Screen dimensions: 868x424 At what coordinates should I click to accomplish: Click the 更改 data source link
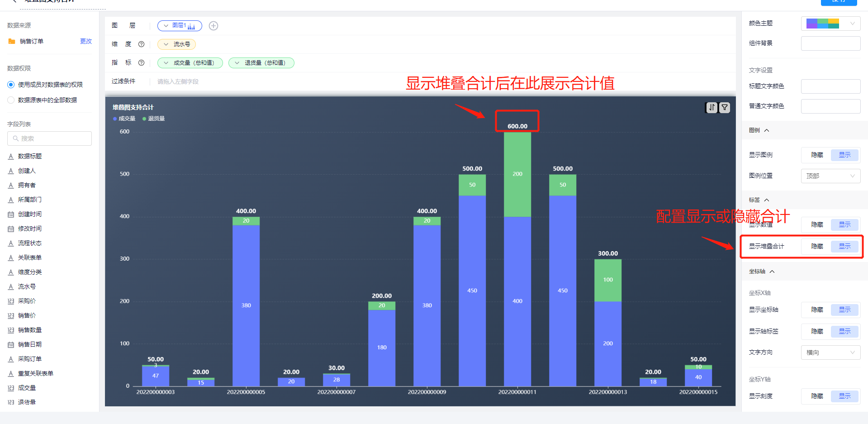[86, 41]
